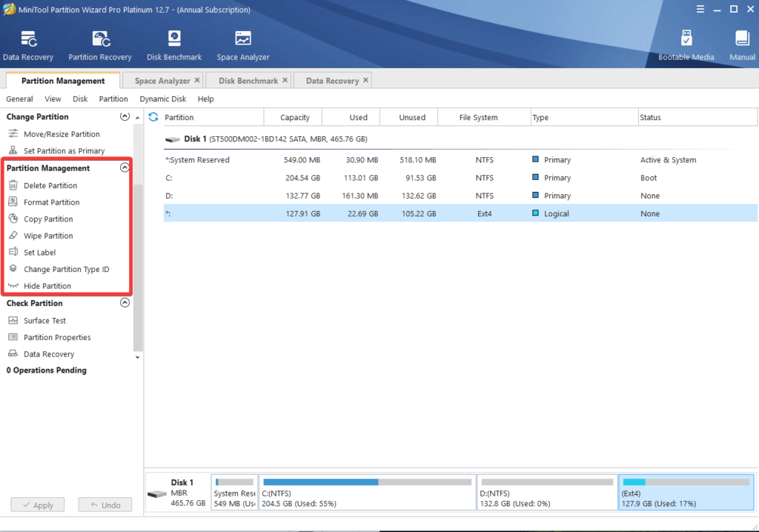
Task: Open the Help menu
Action: click(x=205, y=99)
